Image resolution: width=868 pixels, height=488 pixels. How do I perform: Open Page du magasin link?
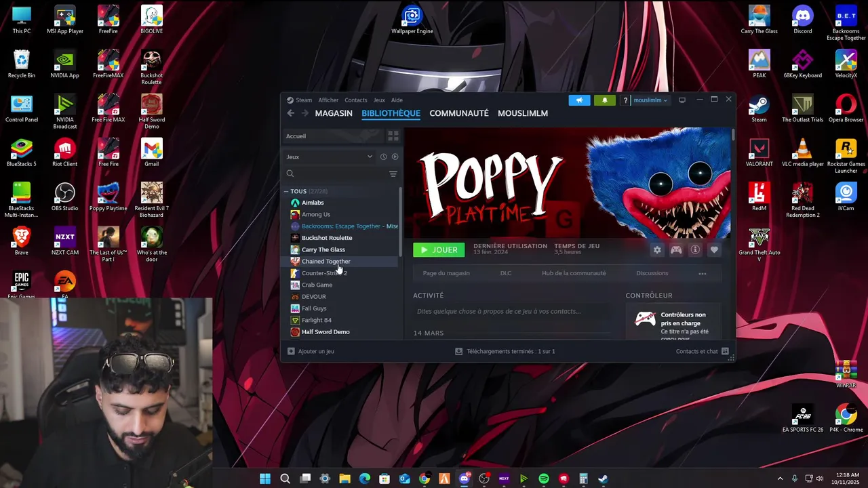click(x=446, y=273)
